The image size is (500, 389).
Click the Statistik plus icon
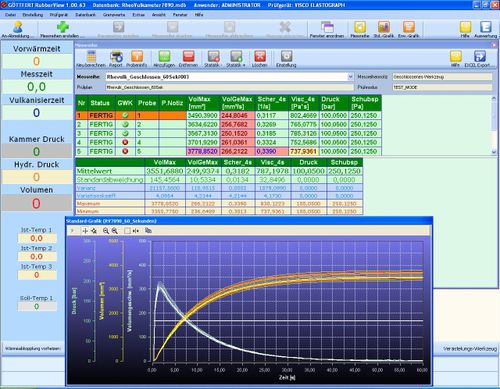[x=236, y=56]
